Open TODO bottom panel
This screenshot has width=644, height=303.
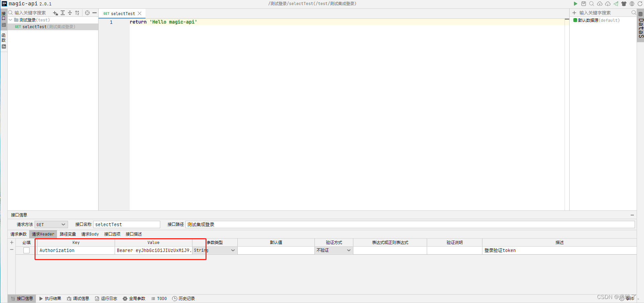[x=159, y=299]
